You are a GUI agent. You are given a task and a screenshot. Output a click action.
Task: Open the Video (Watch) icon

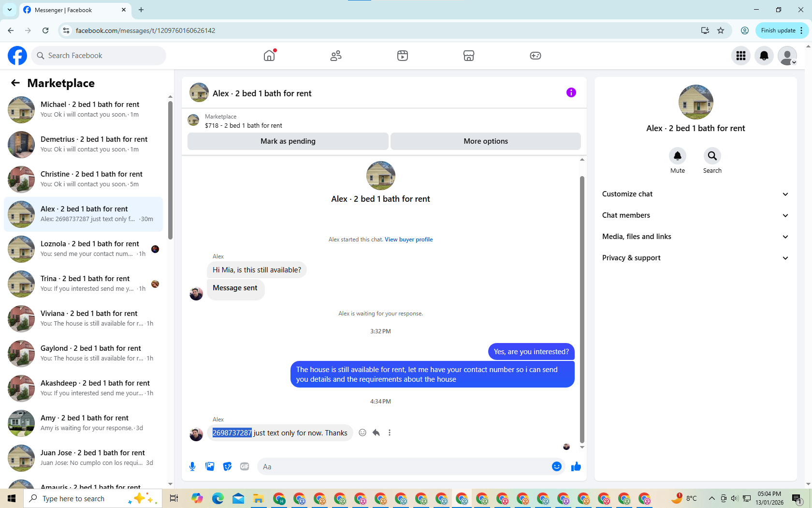pos(403,56)
